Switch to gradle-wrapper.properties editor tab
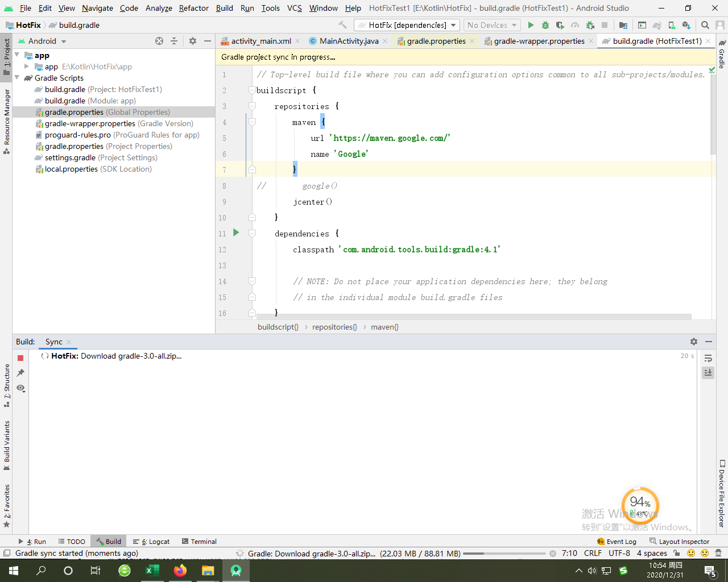 coord(539,41)
